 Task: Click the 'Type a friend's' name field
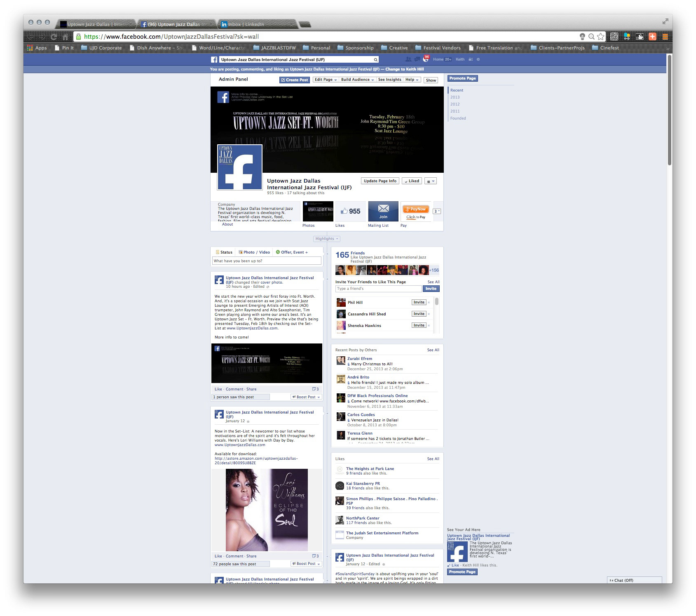click(379, 289)
